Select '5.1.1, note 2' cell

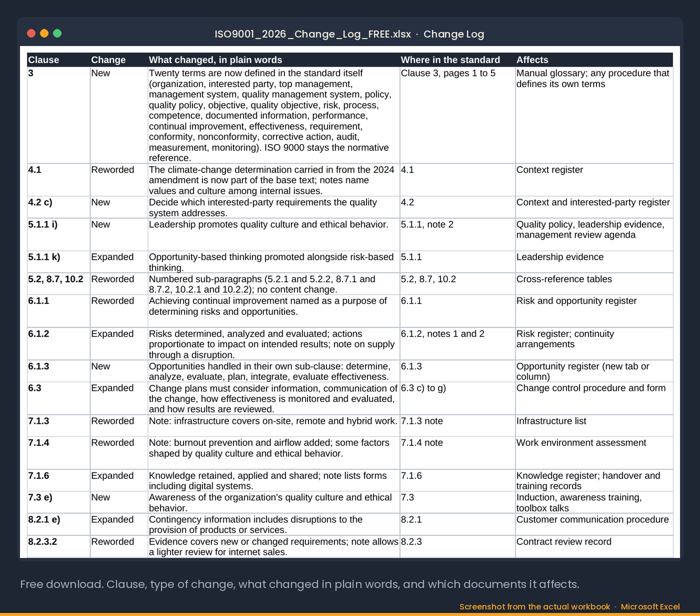click(x=457, y=235)
